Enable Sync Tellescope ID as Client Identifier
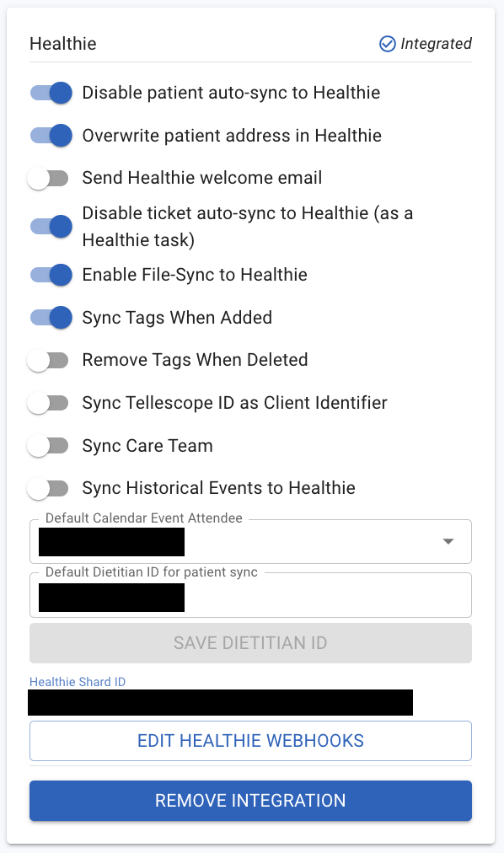 [x=48, y=403]
